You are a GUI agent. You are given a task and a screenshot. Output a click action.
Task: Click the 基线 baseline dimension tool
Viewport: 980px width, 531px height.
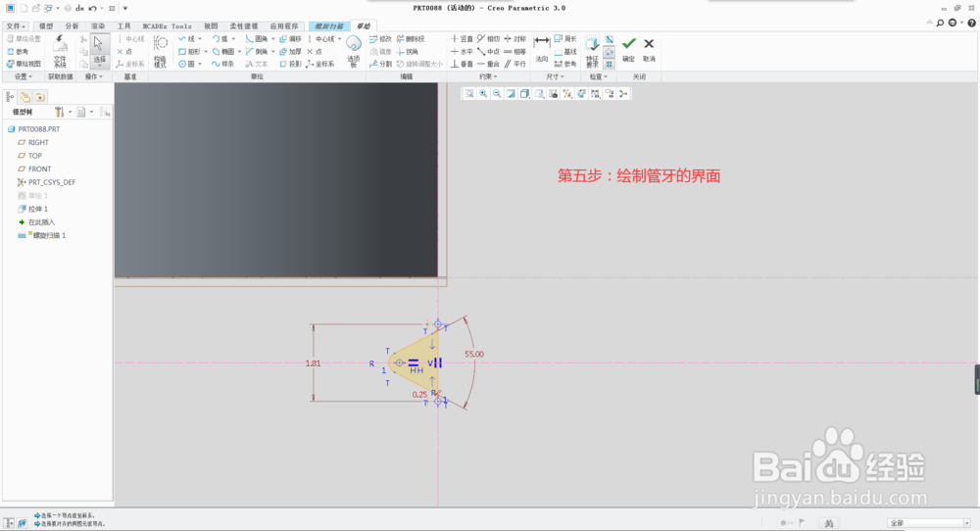565,51
